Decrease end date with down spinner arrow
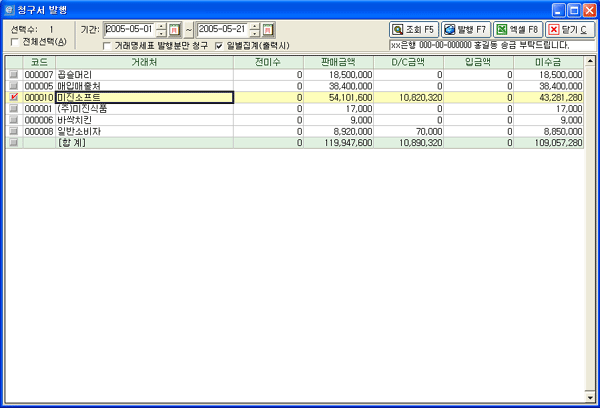This screenshot has height=408, width=600. click(x=255, y=33)
